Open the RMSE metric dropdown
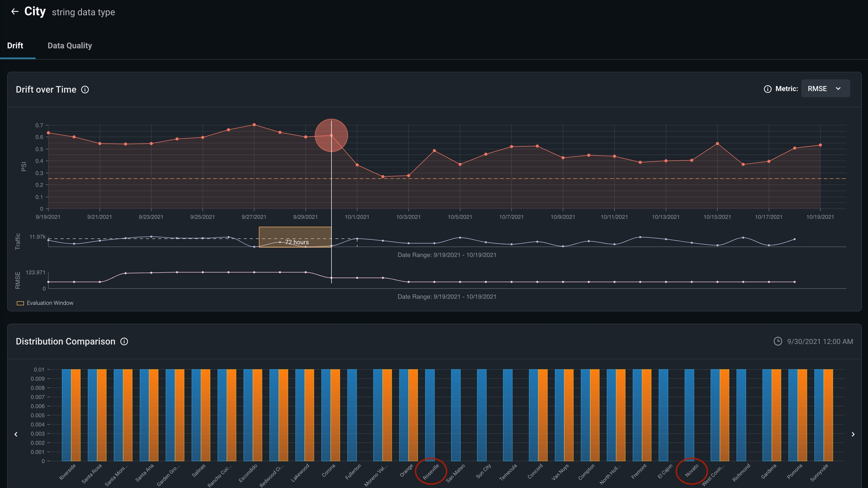The height and width of the screenshot is (488, 868). 825,89
